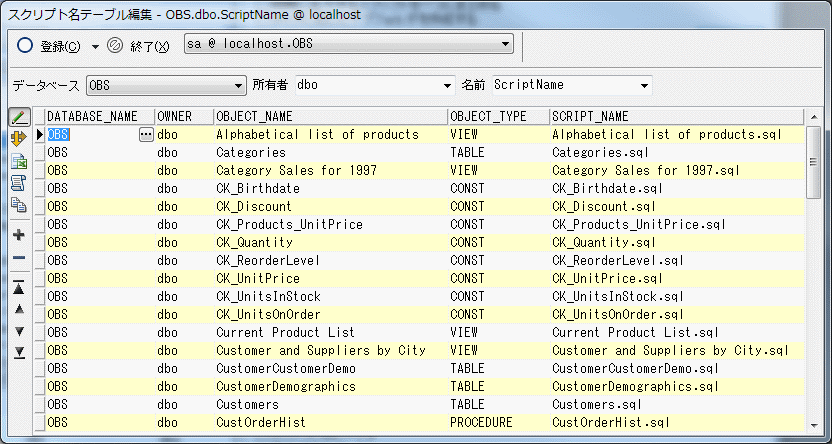Click the pencil edit mode icon
Image resolution: width=832 pixels, height=444 pixels.
pos(19,117)
